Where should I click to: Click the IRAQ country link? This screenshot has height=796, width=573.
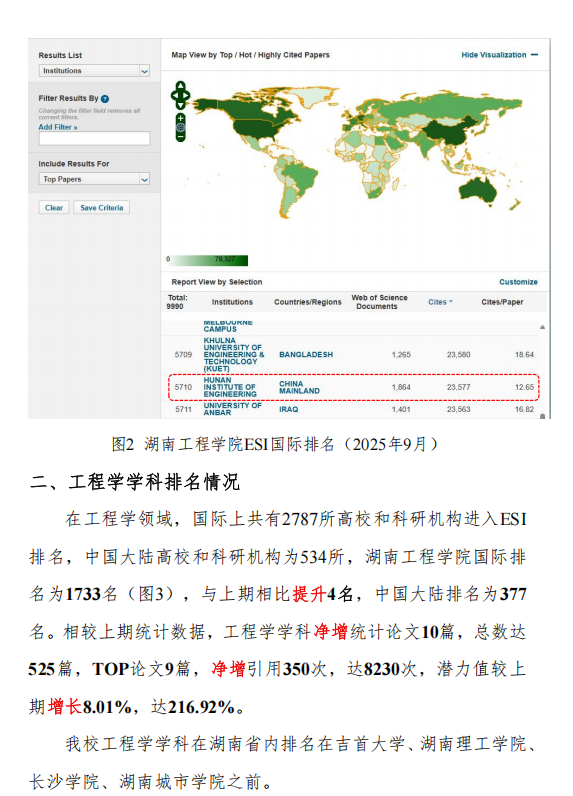pos(289,409)
